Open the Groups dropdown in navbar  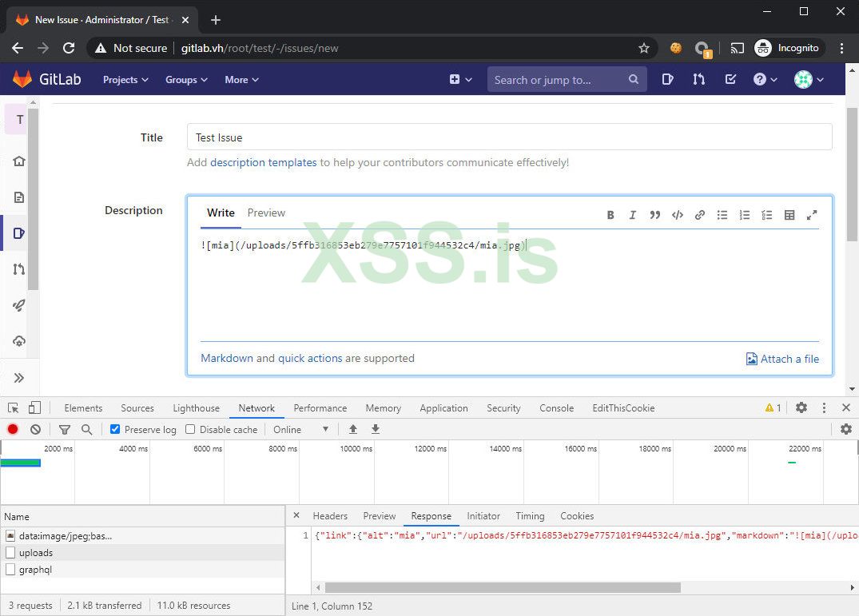[186, 80]
